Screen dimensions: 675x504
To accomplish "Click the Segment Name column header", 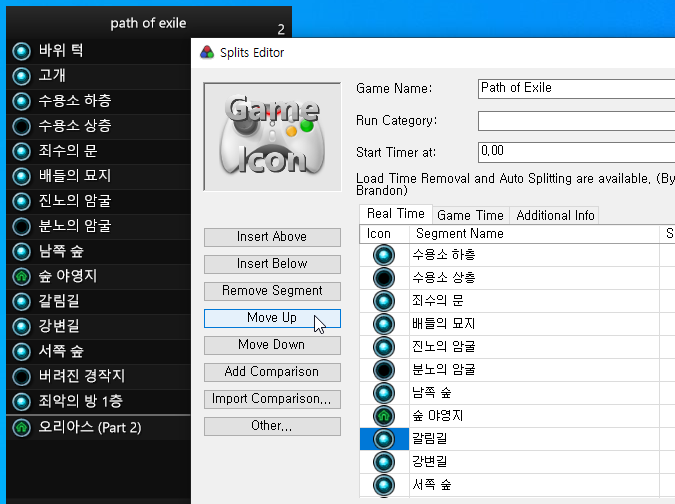I will pyautogui.click(x=534, y=234).
